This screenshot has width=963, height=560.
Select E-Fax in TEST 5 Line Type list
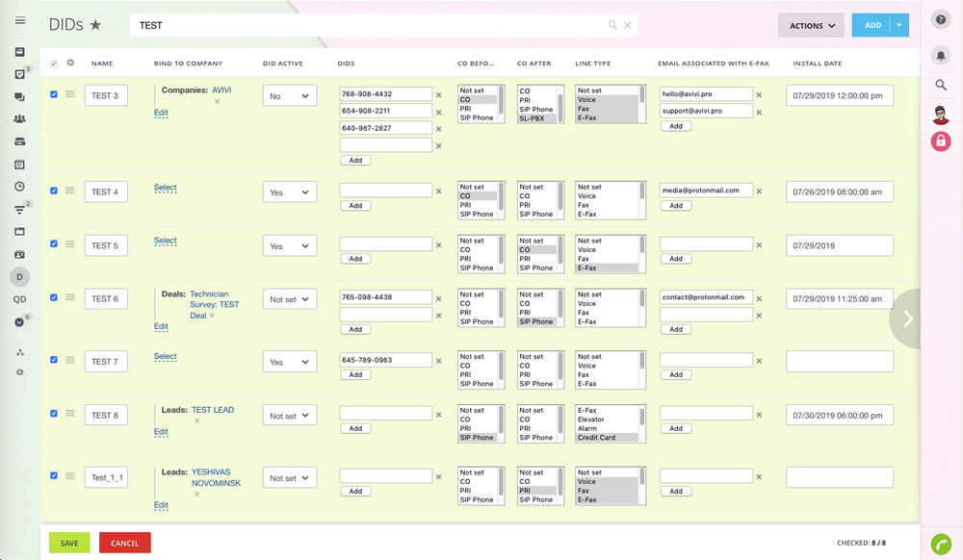pos(606,268)
